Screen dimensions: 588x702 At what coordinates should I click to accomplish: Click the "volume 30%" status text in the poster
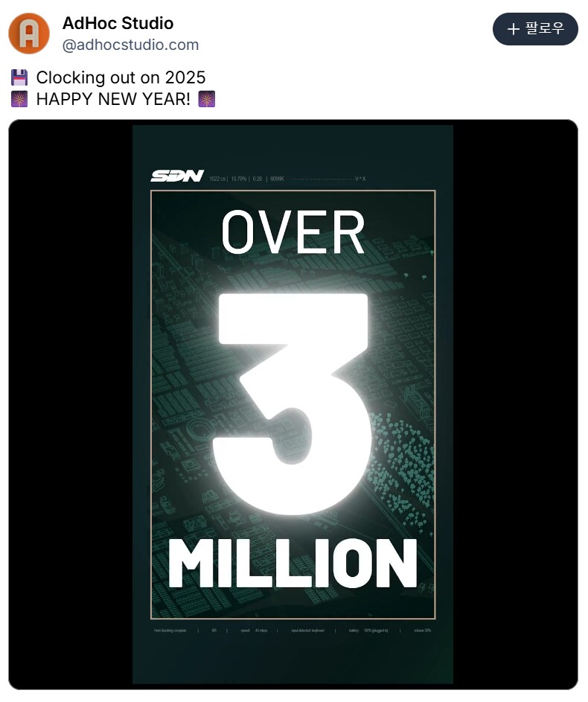[x=423, y=631]
